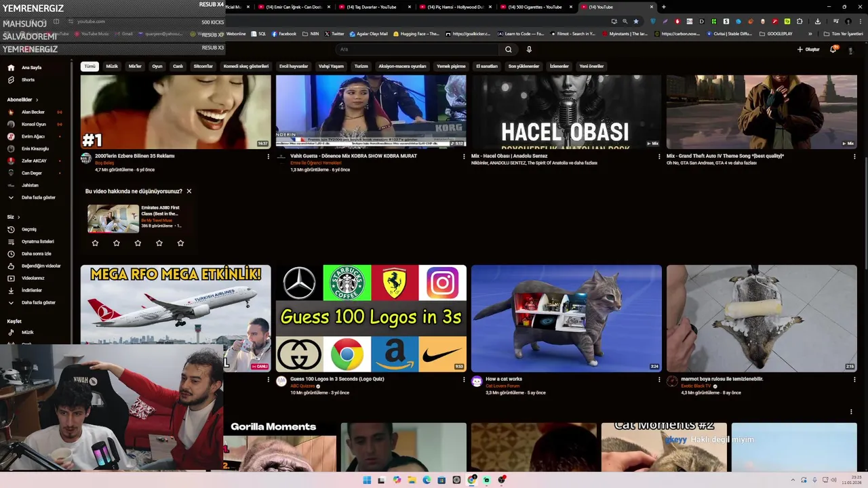
Task: Rate Emirates video two stars
Action: (x=117, y=243)
